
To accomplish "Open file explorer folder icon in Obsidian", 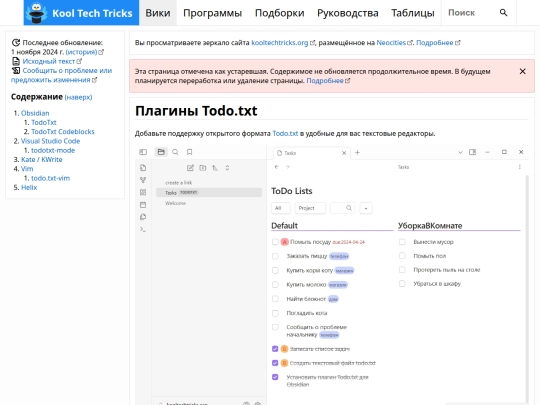I will (x=161, y=152).
